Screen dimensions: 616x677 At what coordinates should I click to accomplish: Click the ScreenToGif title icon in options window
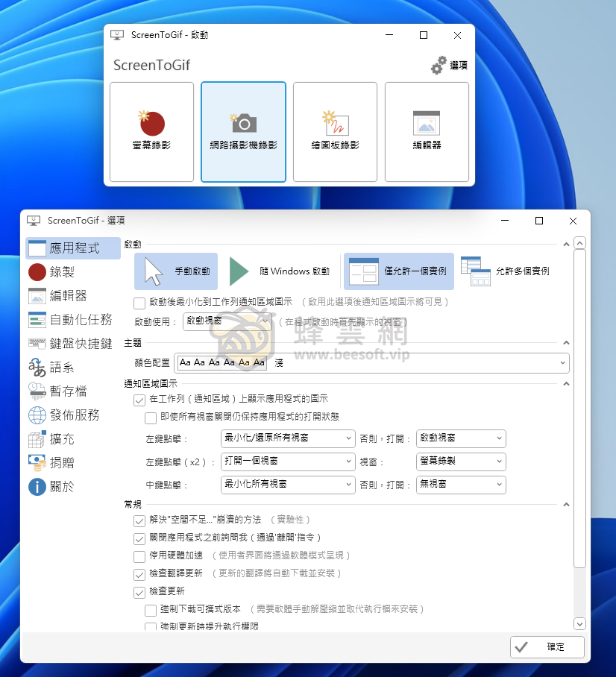point(34,221)
